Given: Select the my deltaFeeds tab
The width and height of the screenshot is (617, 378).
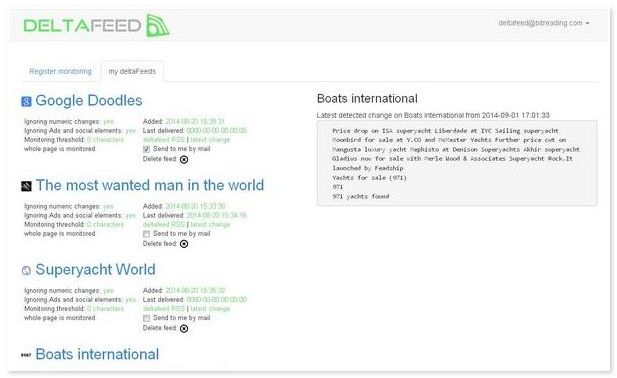Looking at the screenshot, I should pyautogui.click(x=132, y=71).
